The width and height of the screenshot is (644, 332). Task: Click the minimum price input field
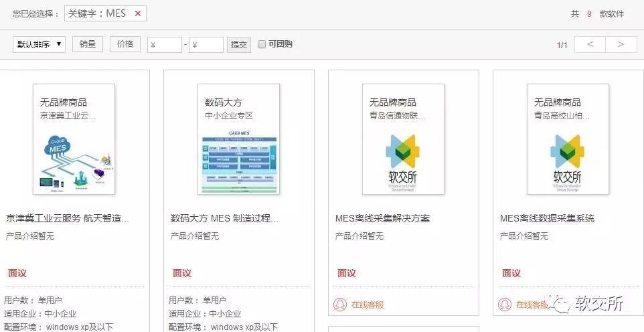pos(165,45)
